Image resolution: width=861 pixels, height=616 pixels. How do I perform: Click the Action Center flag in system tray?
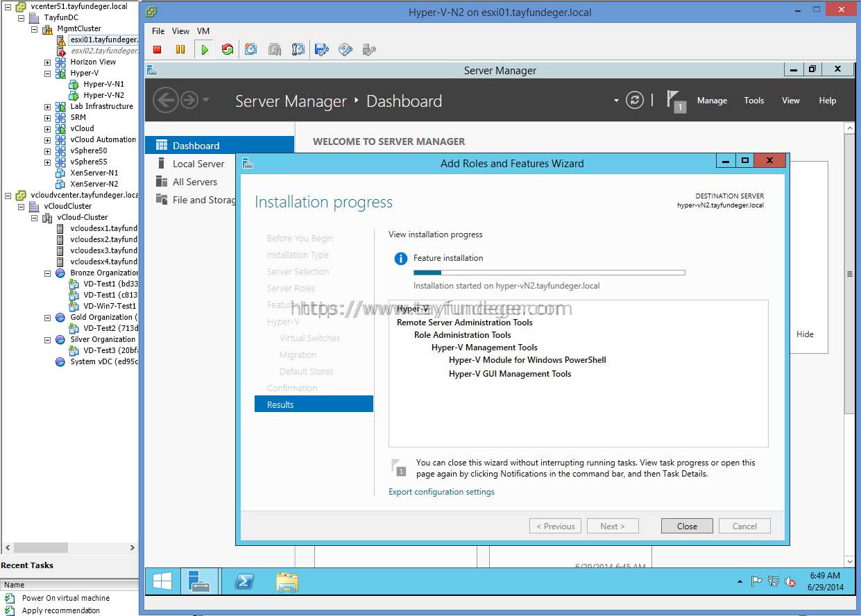click(757, 582)
